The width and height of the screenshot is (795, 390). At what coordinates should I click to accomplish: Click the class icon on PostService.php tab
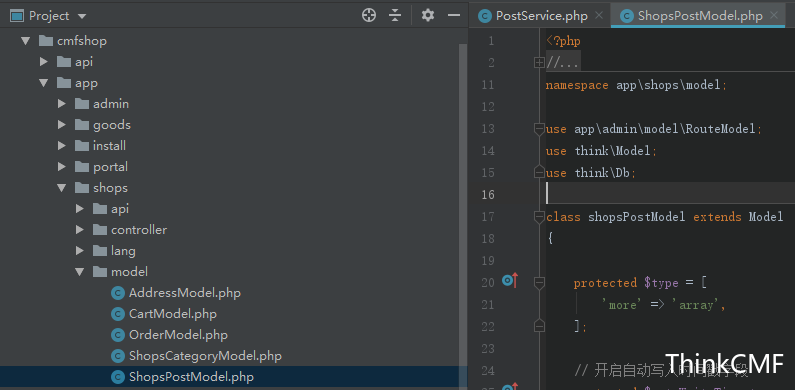point(485,16)
